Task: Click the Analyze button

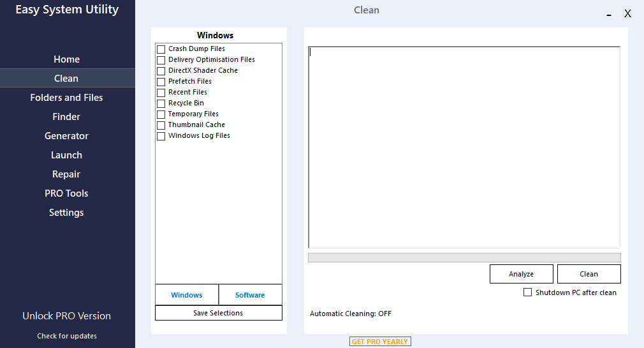Action: (521, 274)
